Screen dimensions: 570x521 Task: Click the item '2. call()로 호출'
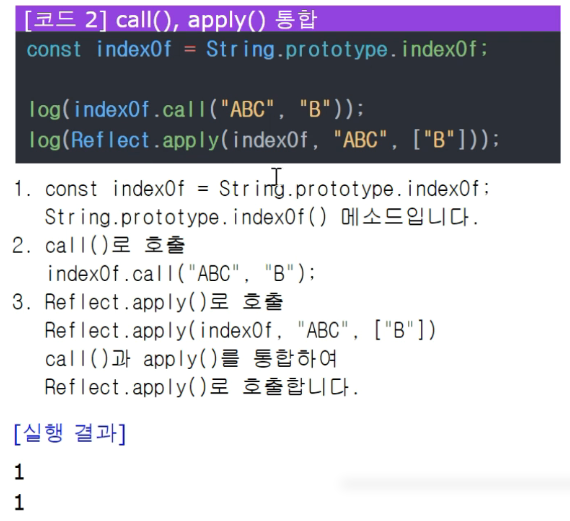click(x=99, y=245)
